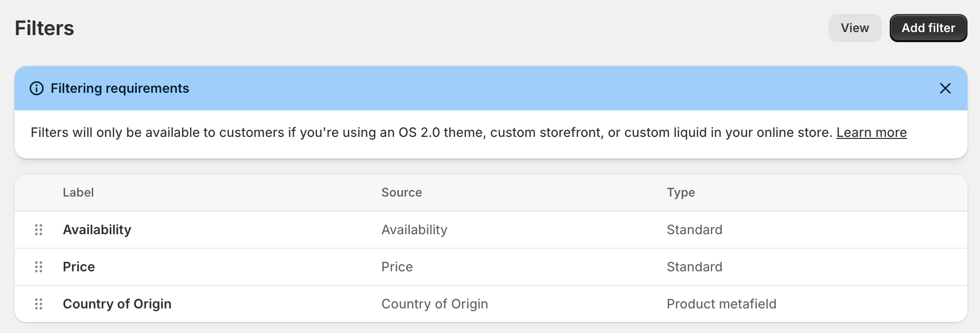Screen dimensions: 980x333
Task: Click the Filters page heading
Action: tap(45, 28)
